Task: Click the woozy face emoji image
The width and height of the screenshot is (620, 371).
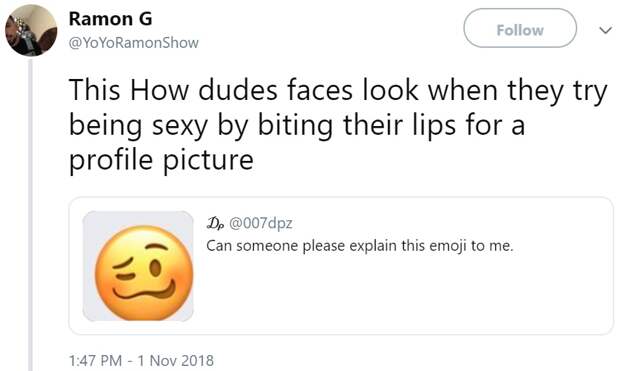Action: 144,273
